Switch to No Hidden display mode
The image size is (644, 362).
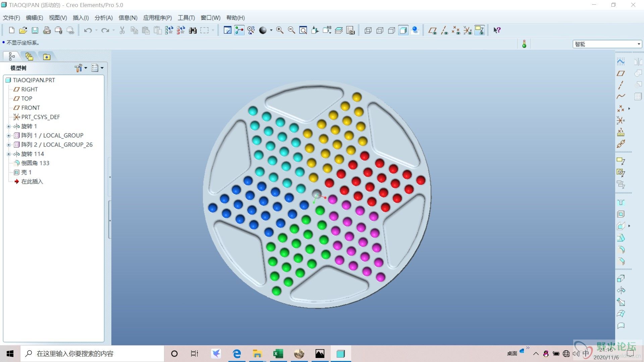pos(391,30)
